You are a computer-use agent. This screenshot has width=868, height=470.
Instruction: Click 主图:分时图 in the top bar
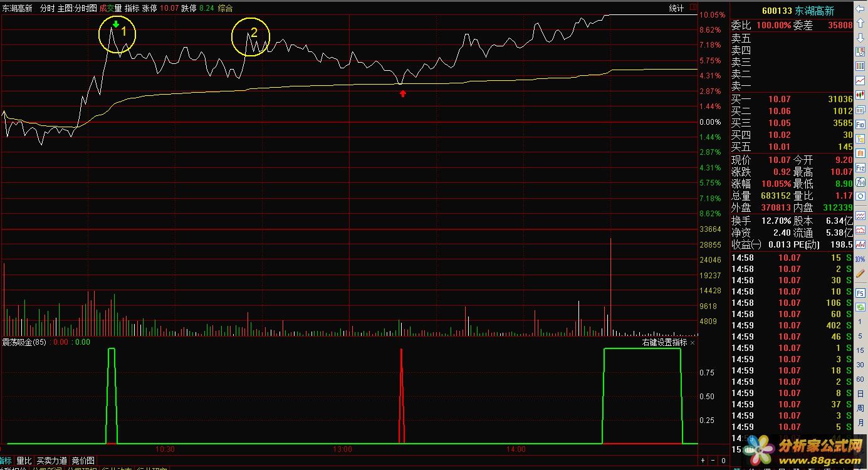(x=77, y=8)
